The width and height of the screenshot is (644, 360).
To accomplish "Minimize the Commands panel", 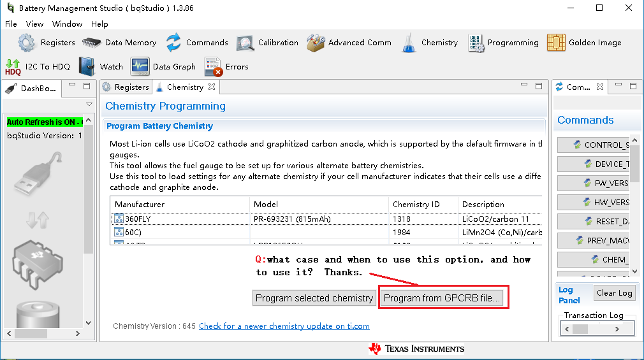I will pyautogui.click(x=618, y=85).
